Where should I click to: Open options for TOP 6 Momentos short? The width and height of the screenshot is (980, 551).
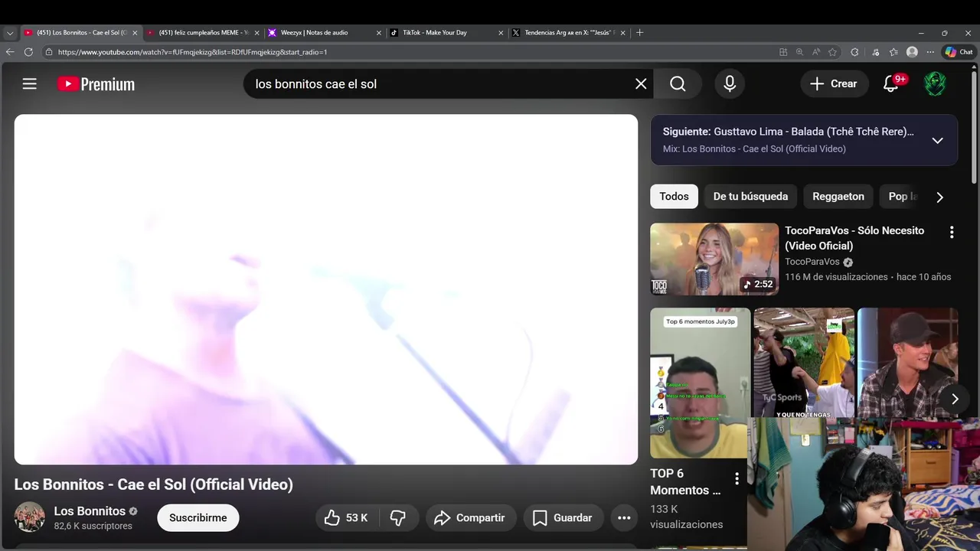tap(737, 479)
